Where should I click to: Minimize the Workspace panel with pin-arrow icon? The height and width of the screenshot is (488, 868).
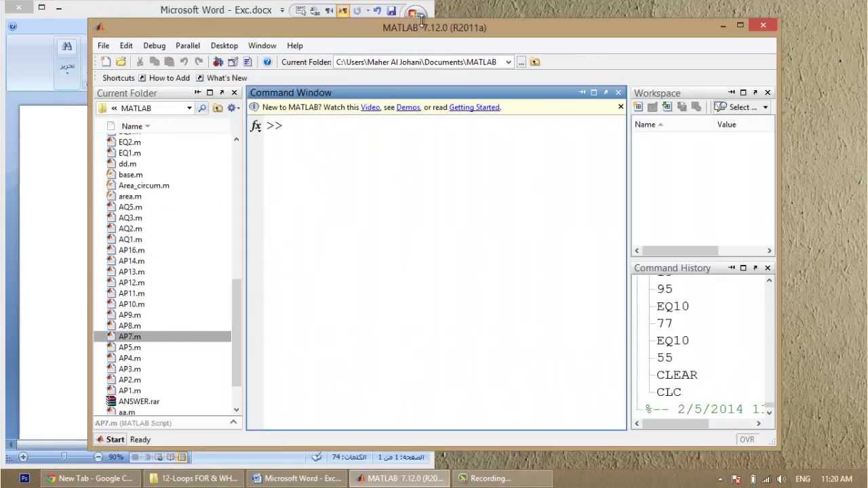point(732,92)
